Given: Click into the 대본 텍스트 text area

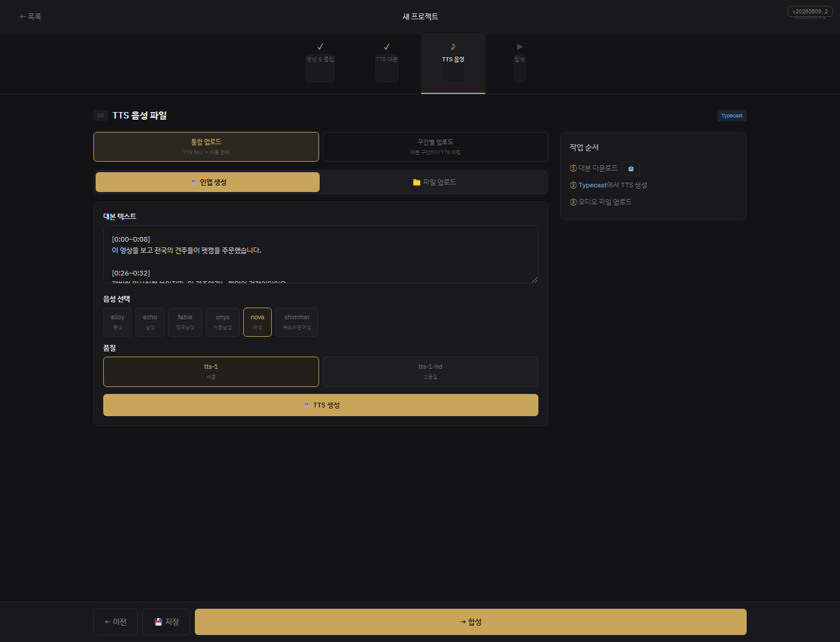Looking at the screenshot, I should (321, 254).
